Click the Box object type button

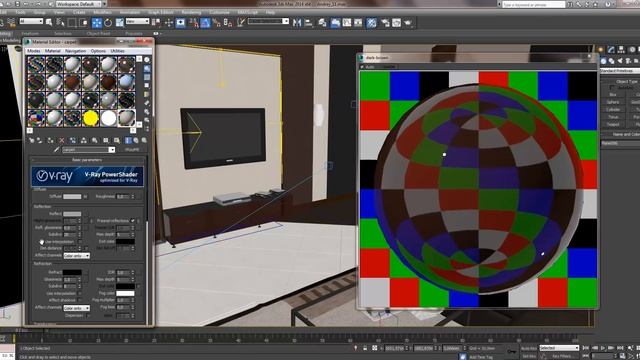[613, 95]
